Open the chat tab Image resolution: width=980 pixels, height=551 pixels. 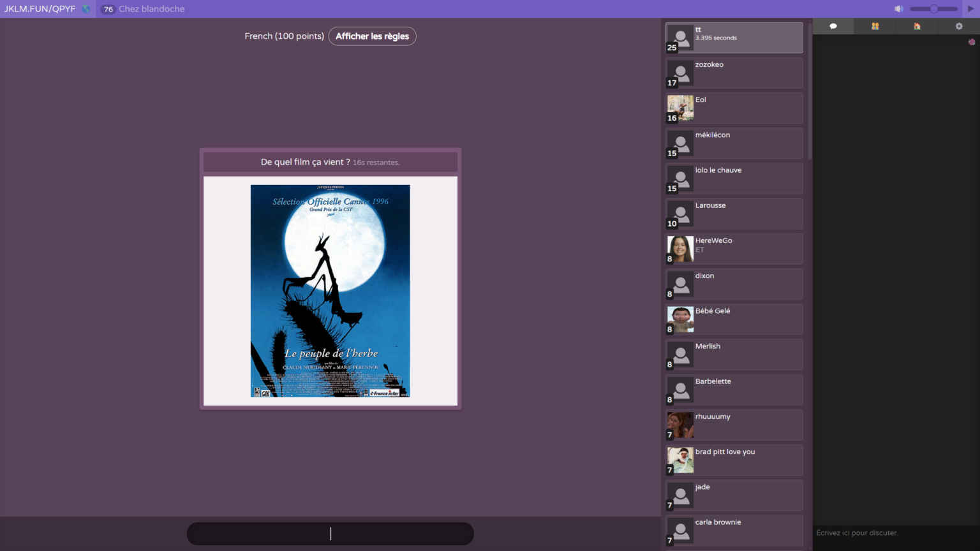tap(833, 26)
